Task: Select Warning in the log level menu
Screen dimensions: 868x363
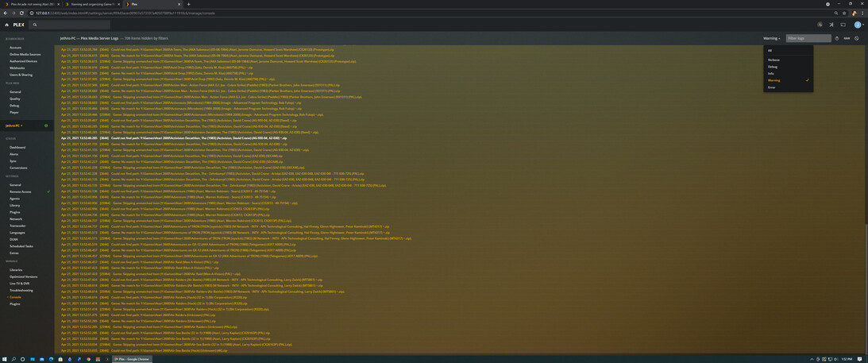Action: pyautogui.click(x=789, y=80)
